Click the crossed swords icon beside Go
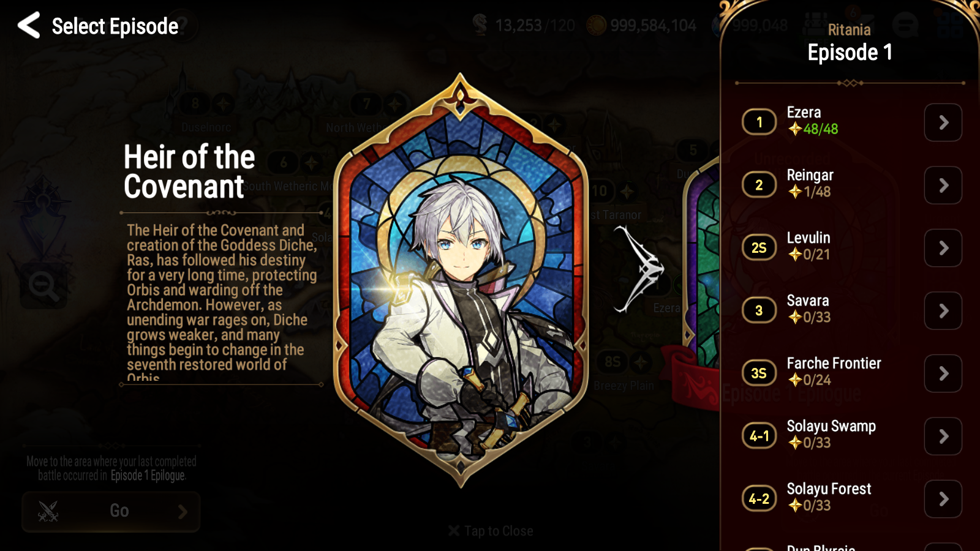 coord(48,511)
